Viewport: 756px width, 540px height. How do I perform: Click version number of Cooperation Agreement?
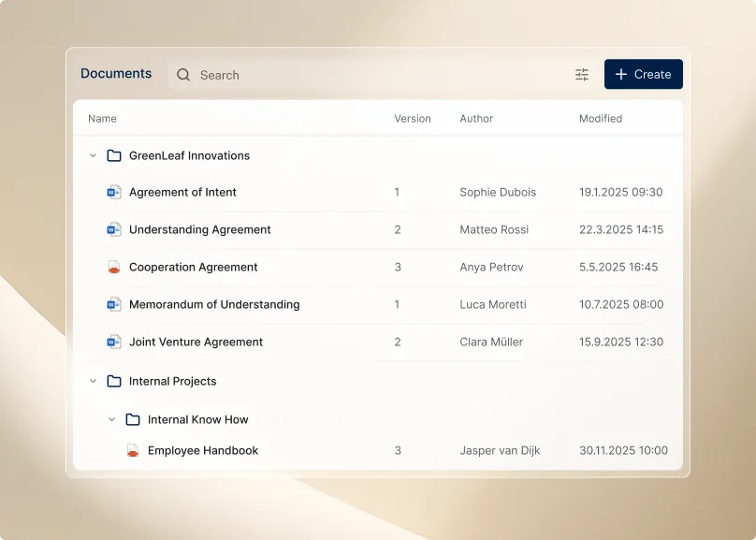tap(398, 267)
